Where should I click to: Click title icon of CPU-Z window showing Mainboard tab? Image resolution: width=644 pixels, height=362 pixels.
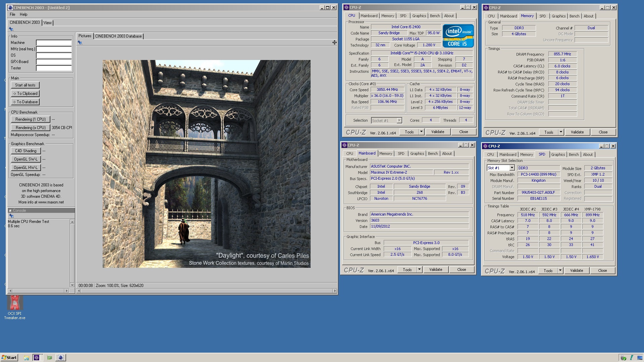(344, 145)
